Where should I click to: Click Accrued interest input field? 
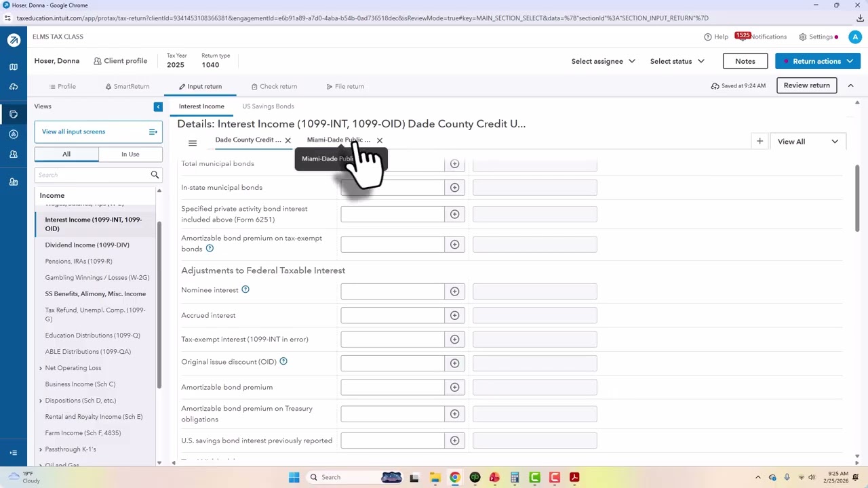393,316
